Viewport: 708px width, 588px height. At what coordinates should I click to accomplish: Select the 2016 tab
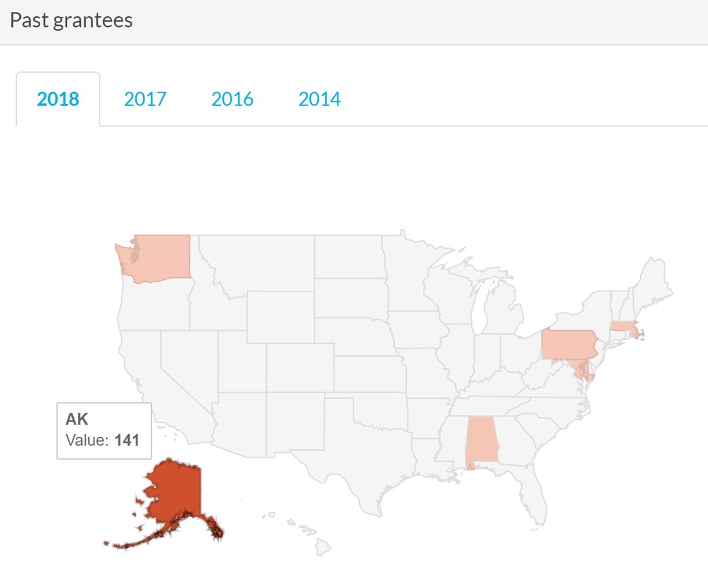point(232,99)
